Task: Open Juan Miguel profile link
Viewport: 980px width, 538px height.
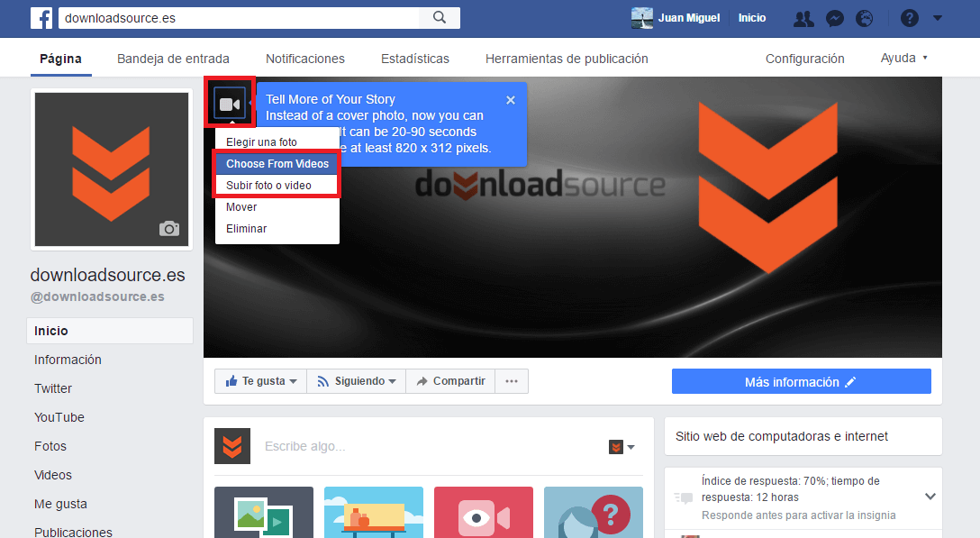Action: 689,18
